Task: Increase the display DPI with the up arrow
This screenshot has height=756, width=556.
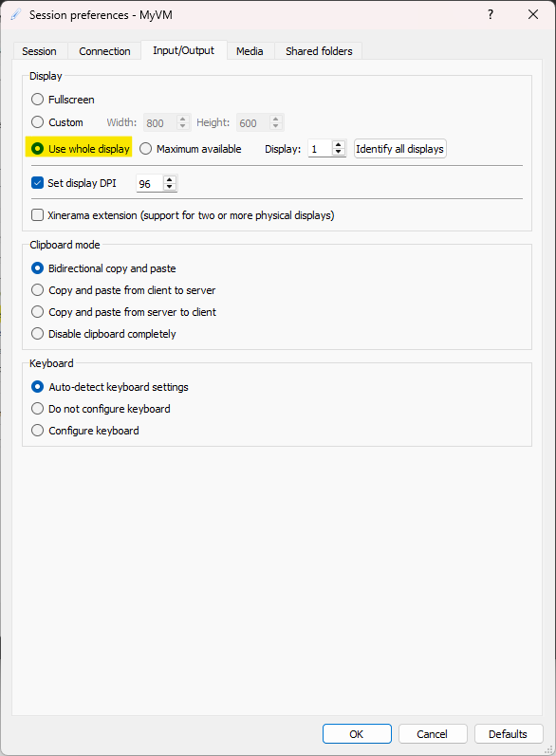Action: [169, 179]
